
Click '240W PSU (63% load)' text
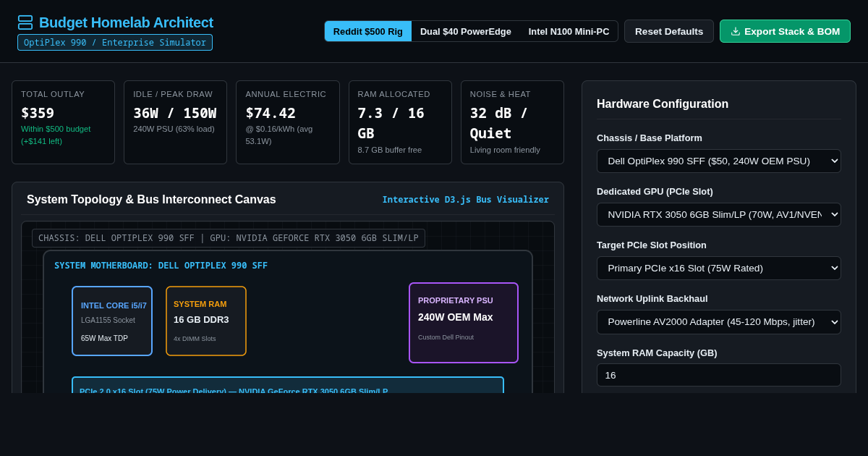coord(174,129)
